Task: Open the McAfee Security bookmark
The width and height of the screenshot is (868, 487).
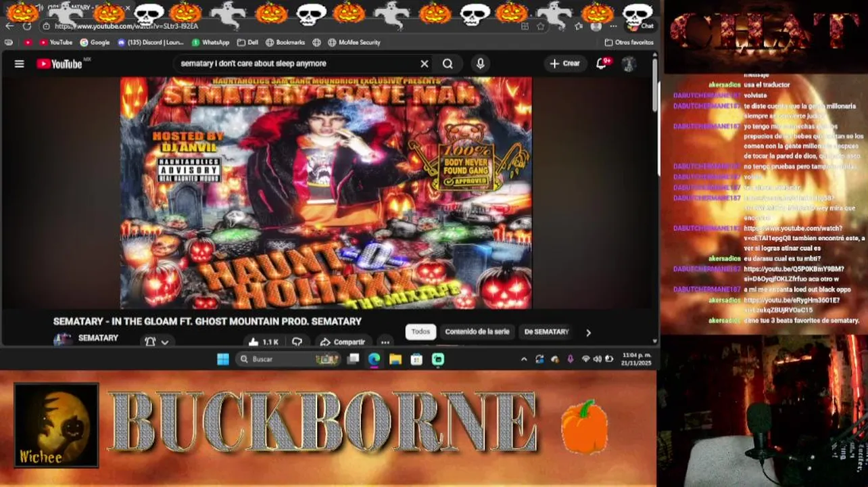Action: tap(354, 42)
